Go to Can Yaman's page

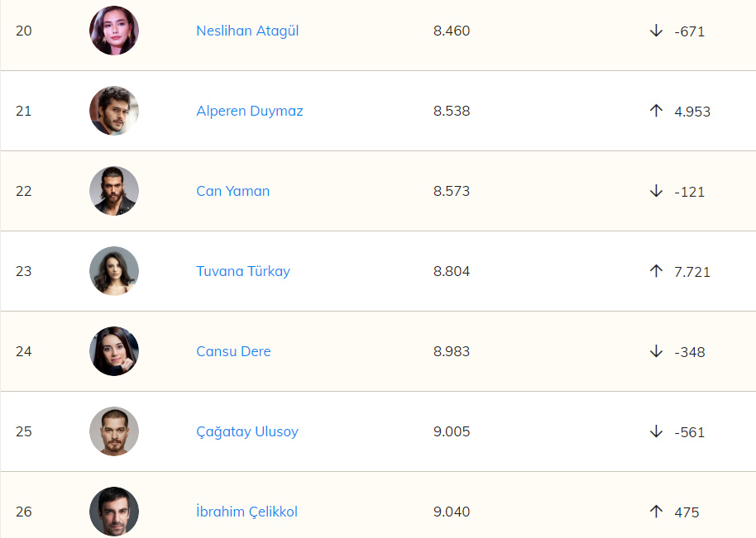tap(232, 191)
